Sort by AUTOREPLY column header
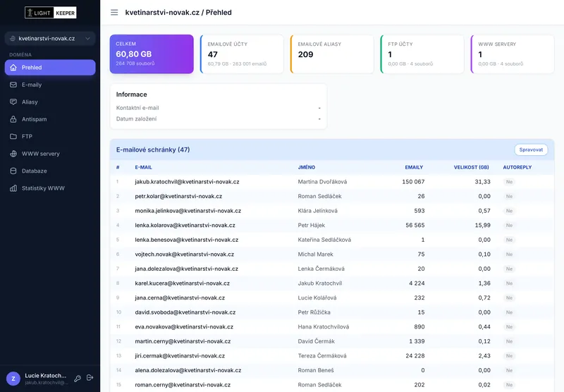The height and width of the screenshot is (392, 564). (517, 167)
